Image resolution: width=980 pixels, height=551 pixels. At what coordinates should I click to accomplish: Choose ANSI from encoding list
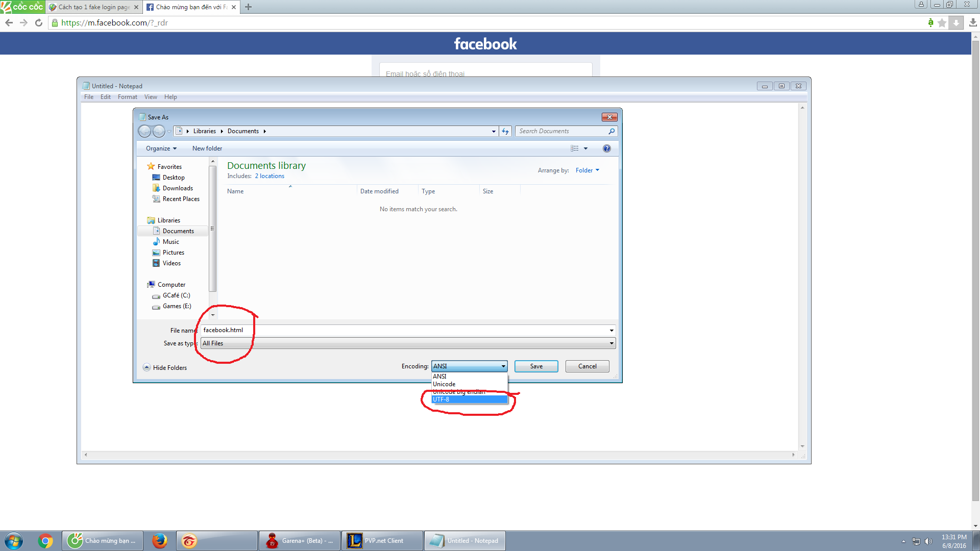pyautogui.click(x=469, y=377)
